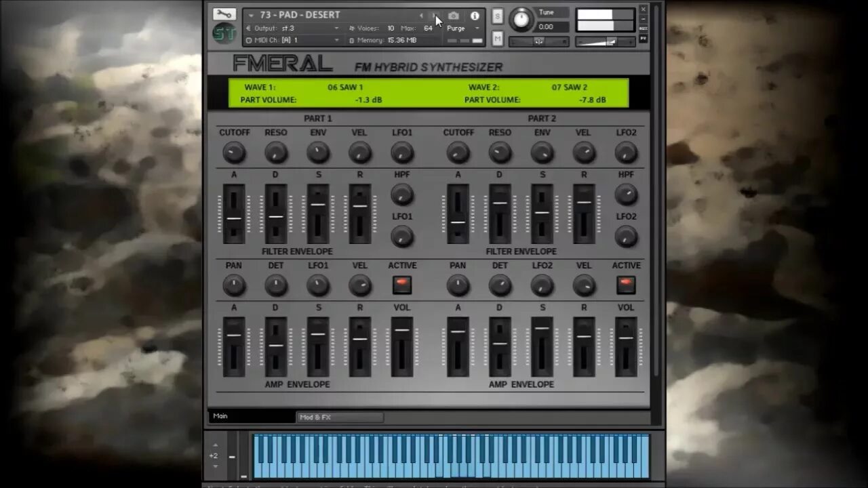Click the Tune knob

pos(521,19)
